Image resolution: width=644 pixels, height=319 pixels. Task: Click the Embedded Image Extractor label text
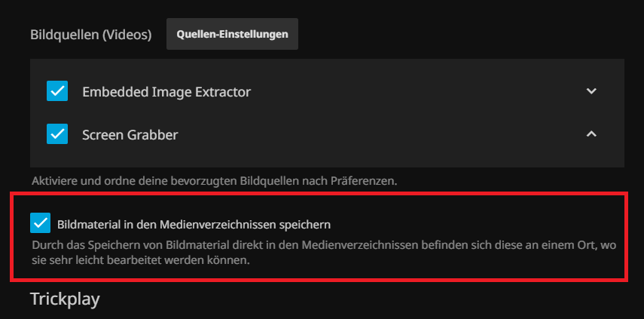click(166, 92)
